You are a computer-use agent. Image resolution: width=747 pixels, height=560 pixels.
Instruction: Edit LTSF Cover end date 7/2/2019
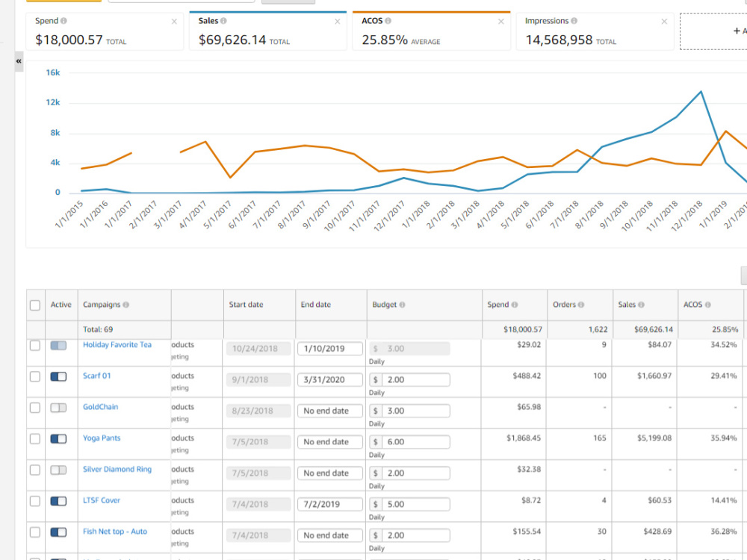click(x=329, y=504)
